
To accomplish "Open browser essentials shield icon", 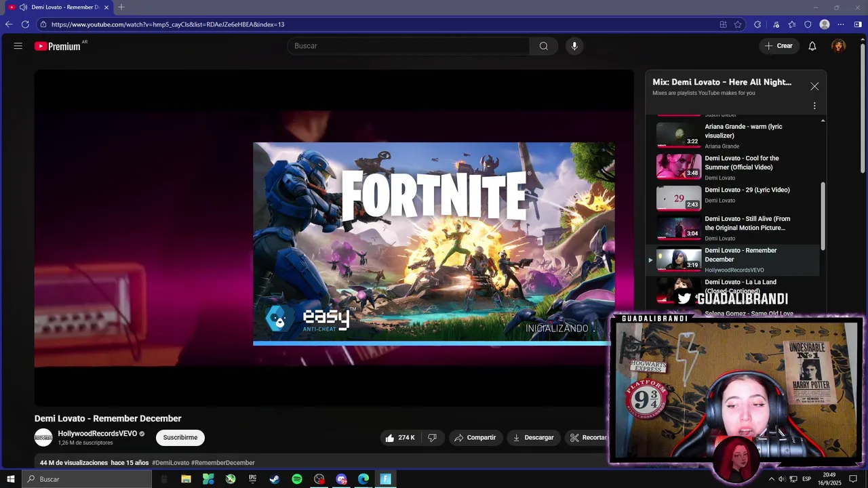I will pyautogui.click(x=808, y=24).
